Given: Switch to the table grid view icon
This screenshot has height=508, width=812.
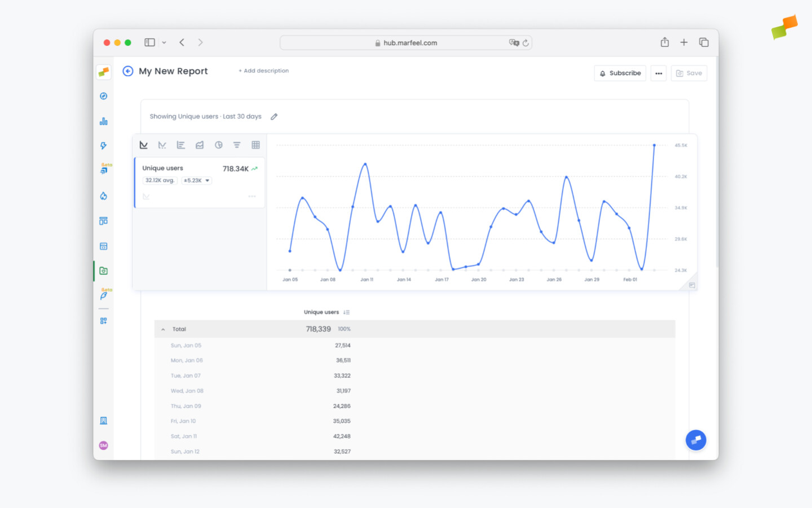Looking at the screenshot, I should 255,145.
